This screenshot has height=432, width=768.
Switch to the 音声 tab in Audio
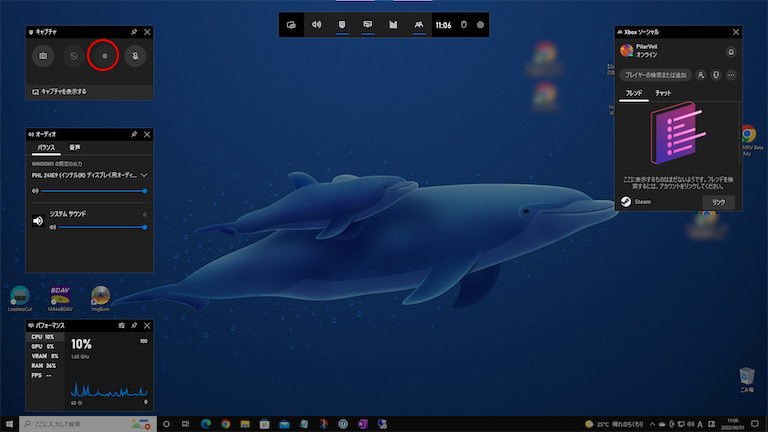(x=75, y=148)
